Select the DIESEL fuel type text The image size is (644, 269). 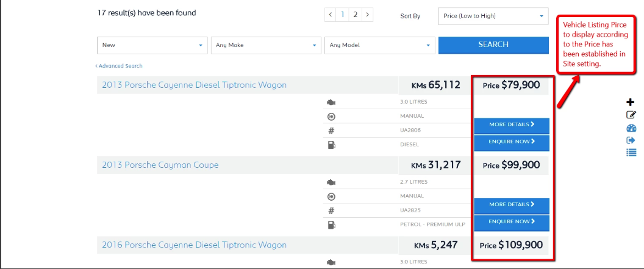point(409,145)
